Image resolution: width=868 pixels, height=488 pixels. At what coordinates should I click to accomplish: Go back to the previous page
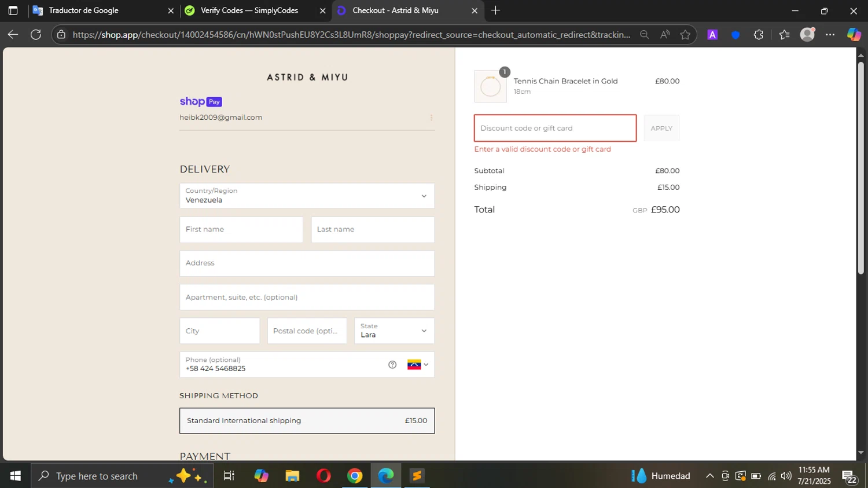[13, 35]
